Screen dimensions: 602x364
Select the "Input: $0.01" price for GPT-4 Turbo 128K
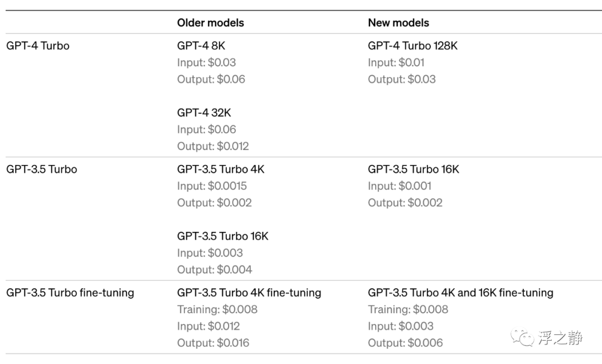pos(396,62)
